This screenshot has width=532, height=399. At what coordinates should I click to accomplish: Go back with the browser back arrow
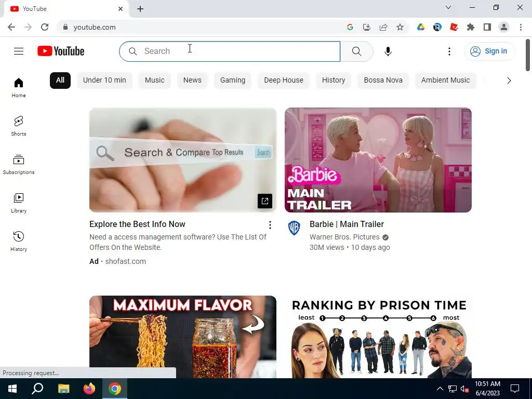11,27
